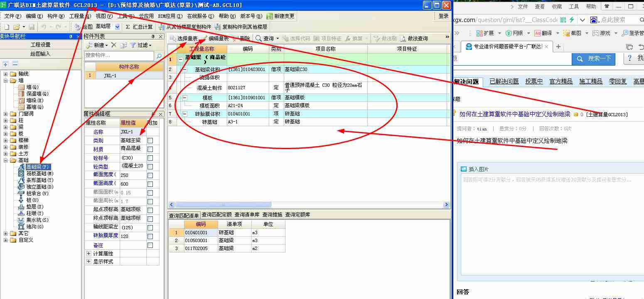Viewport: 644px width, 299px height.
Task: Click 汇总计算 sigma button
Action: 139,27
